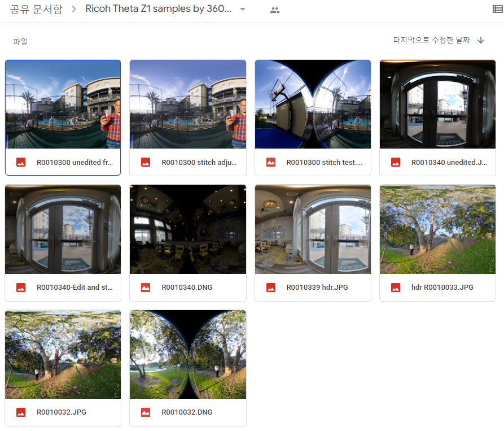Screen dimensions: 504x431
Task: Select R0010340.DNG dark lobby thumbnail
Action: click(x=188, y=229)
